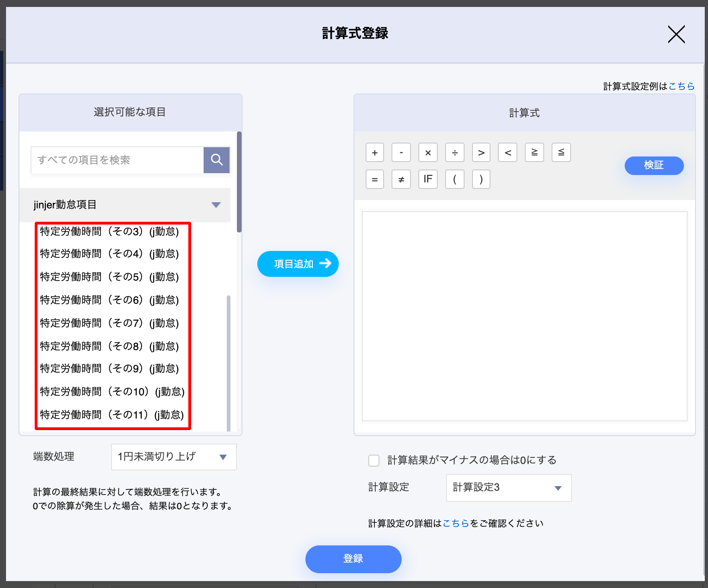This screenshot has height=588, width=708.
Task: Click the magnifying glass search icon
Action: [x=217, y=160]
